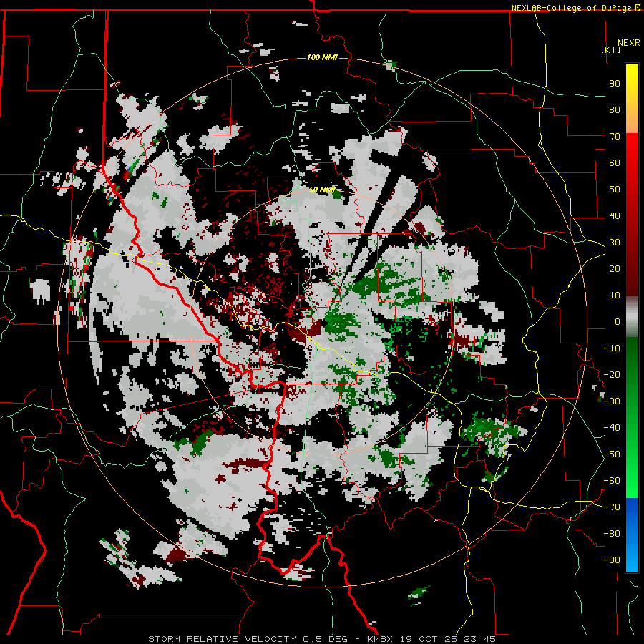
Task: Click the 80 value on the velocity scale
Action: pyautogui.click(x=615, y=109)
